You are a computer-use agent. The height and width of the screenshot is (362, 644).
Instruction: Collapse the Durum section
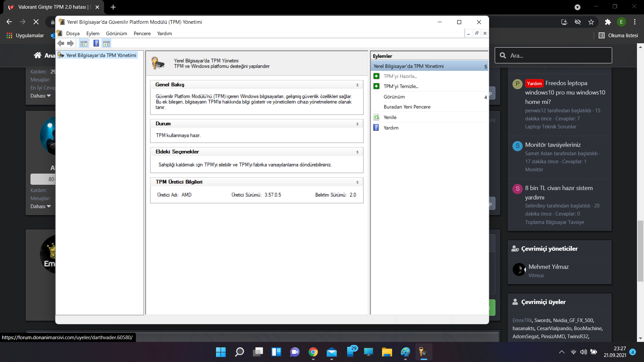pos(357,124)
